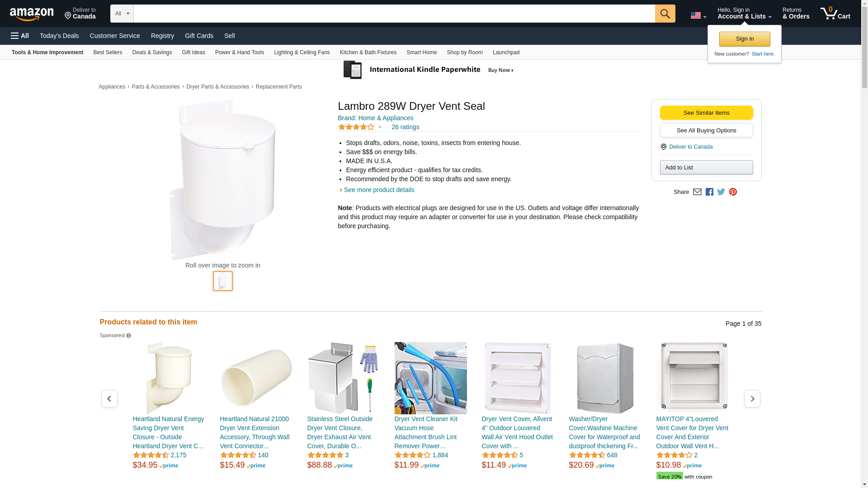This screenshot has width=868, height=488.
Task: Open the 26 ratings link
Action: [405, 127]
